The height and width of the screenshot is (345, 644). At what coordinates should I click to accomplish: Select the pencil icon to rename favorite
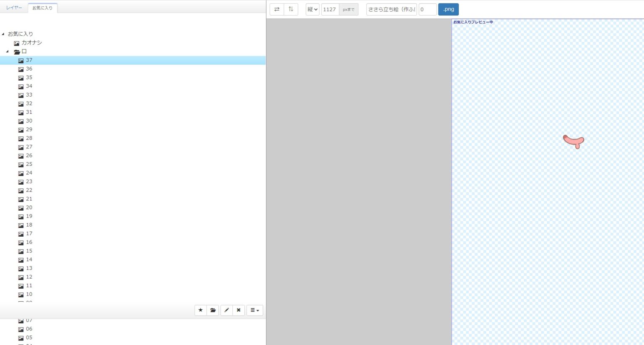[x=226, y=310]
